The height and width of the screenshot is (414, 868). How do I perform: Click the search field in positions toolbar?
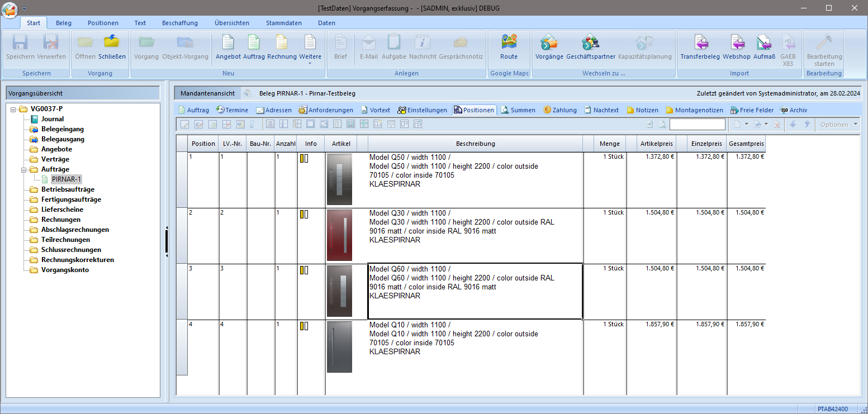697,125
